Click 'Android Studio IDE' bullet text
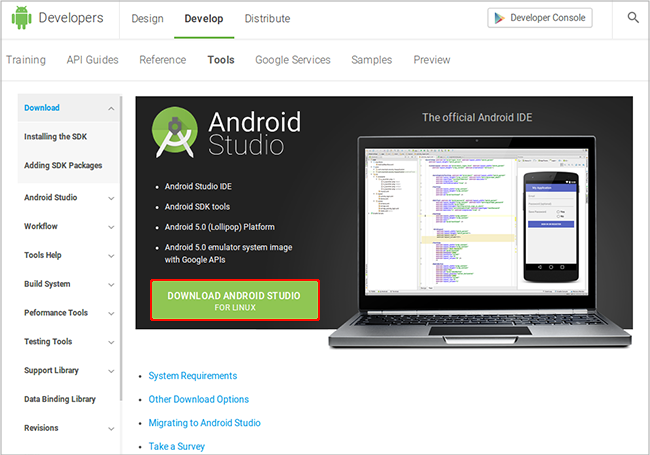Image resolution: width=650 pixels, height=455 pixels. (x=198, y=186)
